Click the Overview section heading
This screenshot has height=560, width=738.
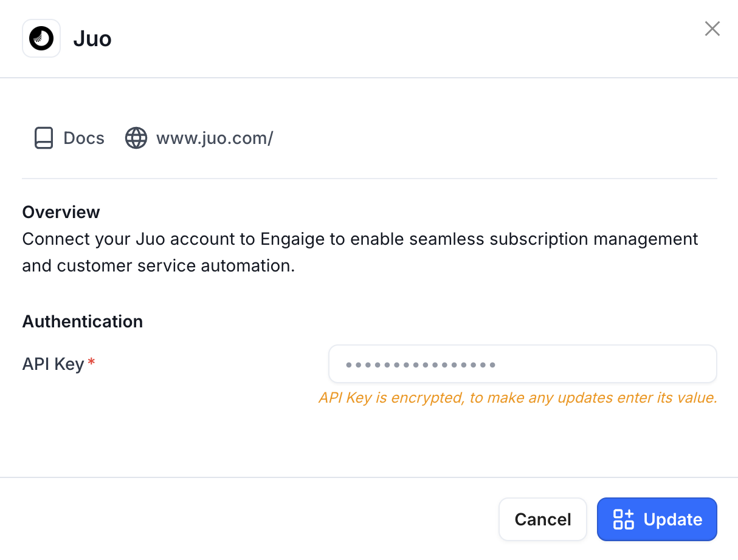61,212
